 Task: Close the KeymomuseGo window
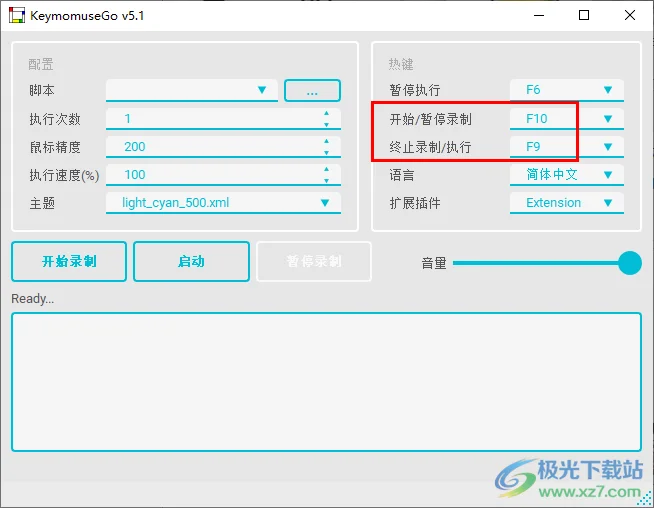coord(630,15)
